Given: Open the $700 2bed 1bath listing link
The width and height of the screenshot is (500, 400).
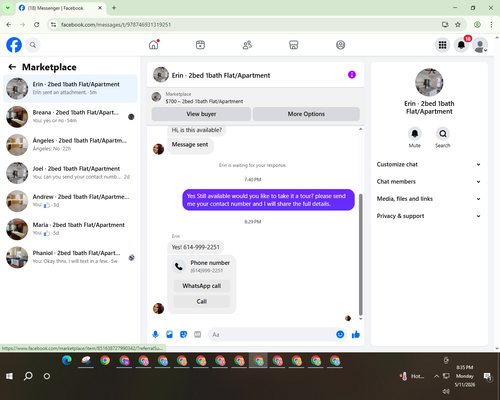Looking at the screenshot, I should 204,101.
